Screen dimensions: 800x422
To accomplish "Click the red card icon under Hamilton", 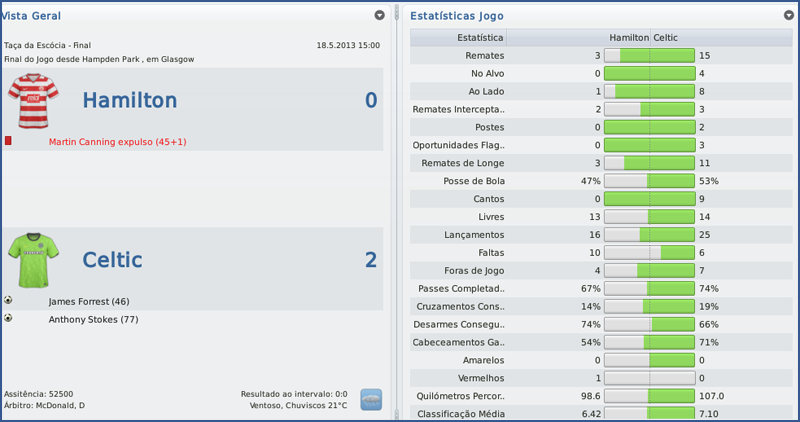I will click(x=8, y=141).
